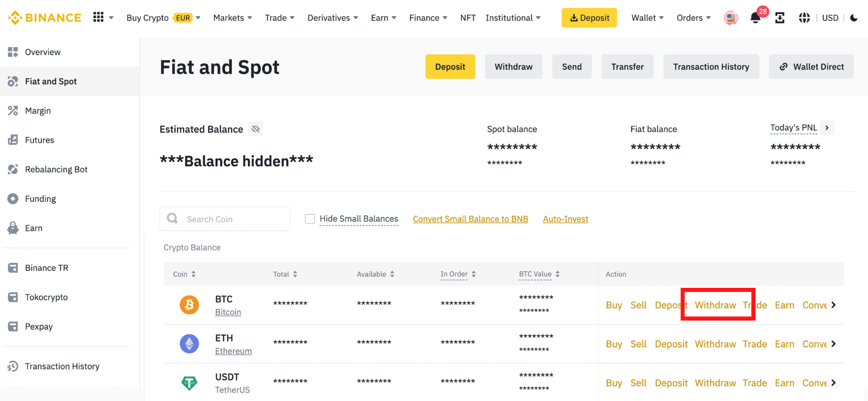Enable Hide Small Balances checkbox
868x401 pixels.
pyautogui.click(x=310, y=219)
